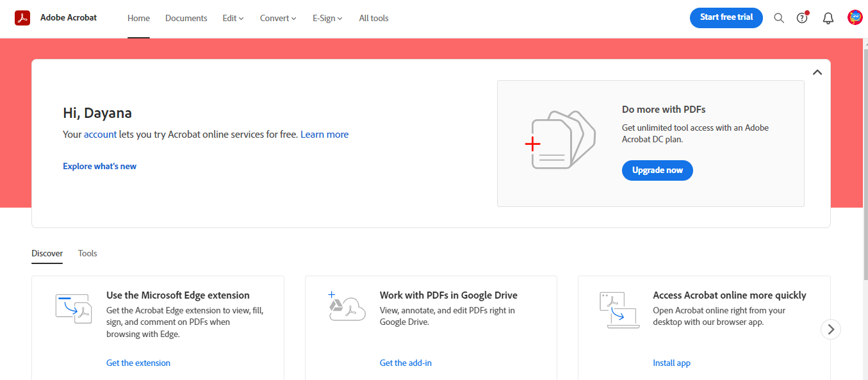Expand the Edit dropdown menu

click(233, 18)
